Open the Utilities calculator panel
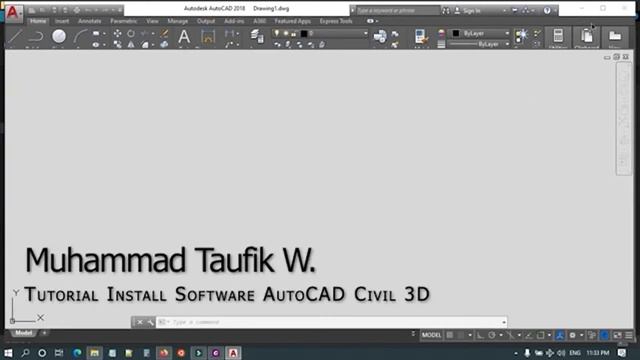 [x=558, y=36]
